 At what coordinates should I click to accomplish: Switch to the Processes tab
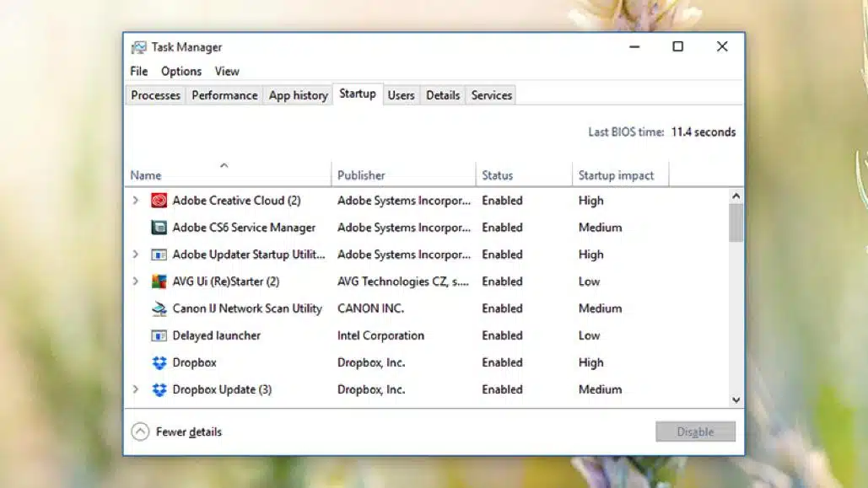154,95
